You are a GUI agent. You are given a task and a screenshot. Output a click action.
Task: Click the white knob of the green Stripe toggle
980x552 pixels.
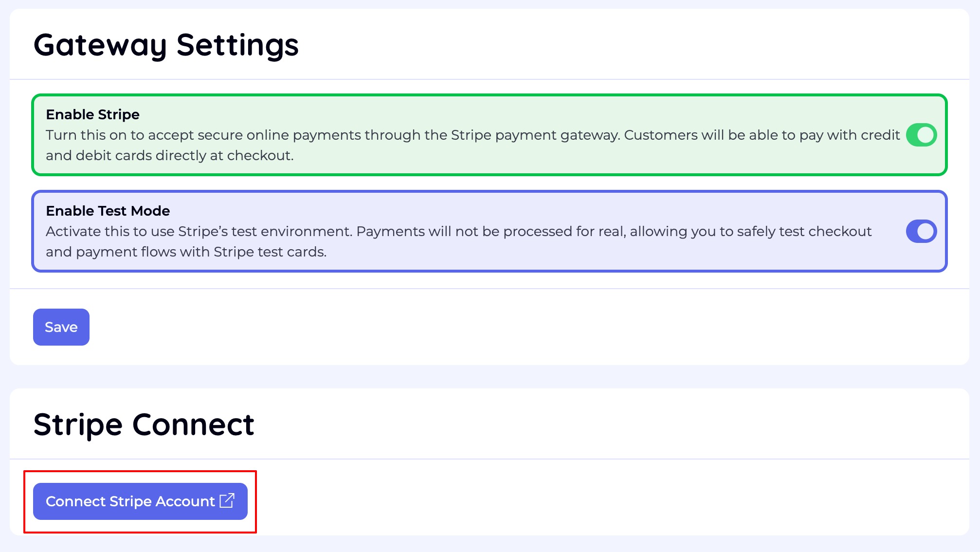point(926,135)
